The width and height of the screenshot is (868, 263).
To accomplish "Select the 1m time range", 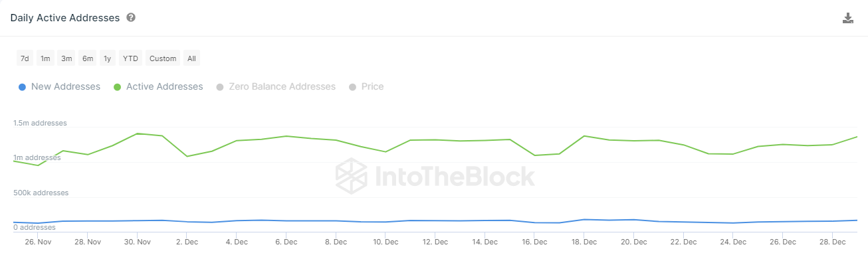I will [45, 58].
